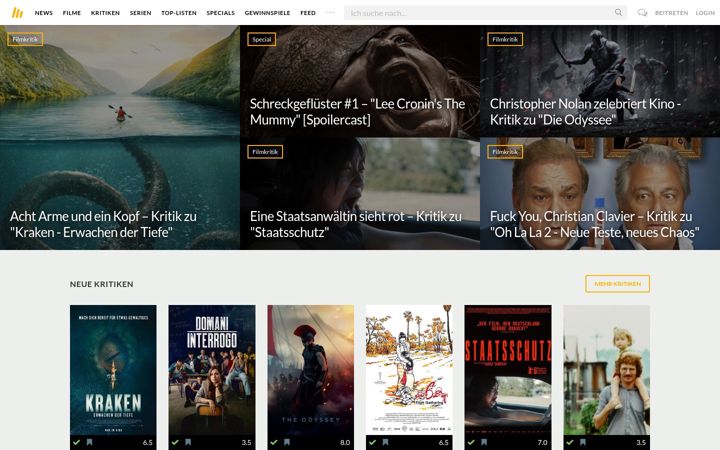Open the Kraken movie poster
Viewport: 720px width, 450px height.
(x=113, y=370)
